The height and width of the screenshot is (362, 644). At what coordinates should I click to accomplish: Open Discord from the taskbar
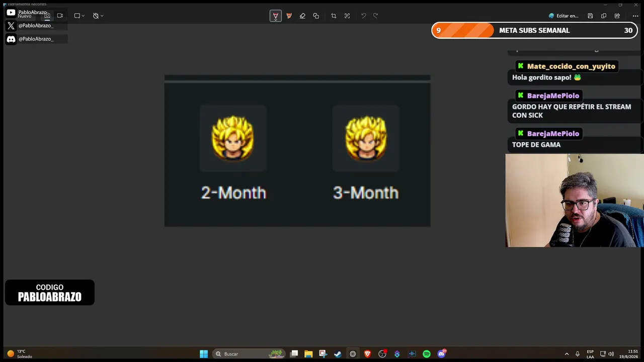coord(442,354)
